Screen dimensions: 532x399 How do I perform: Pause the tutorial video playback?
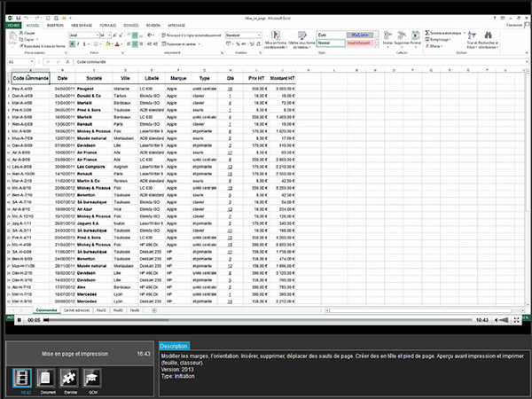pyautogui.click(x=20, y=320)
